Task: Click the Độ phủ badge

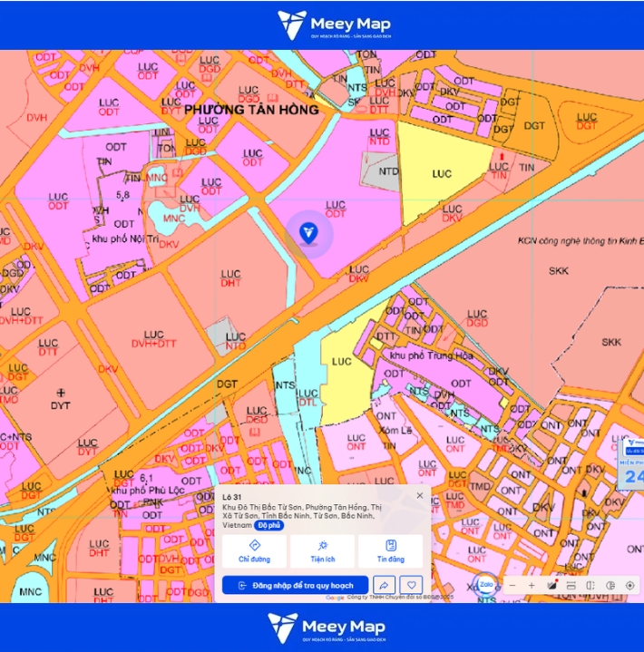Action: [x=268, y=525]
